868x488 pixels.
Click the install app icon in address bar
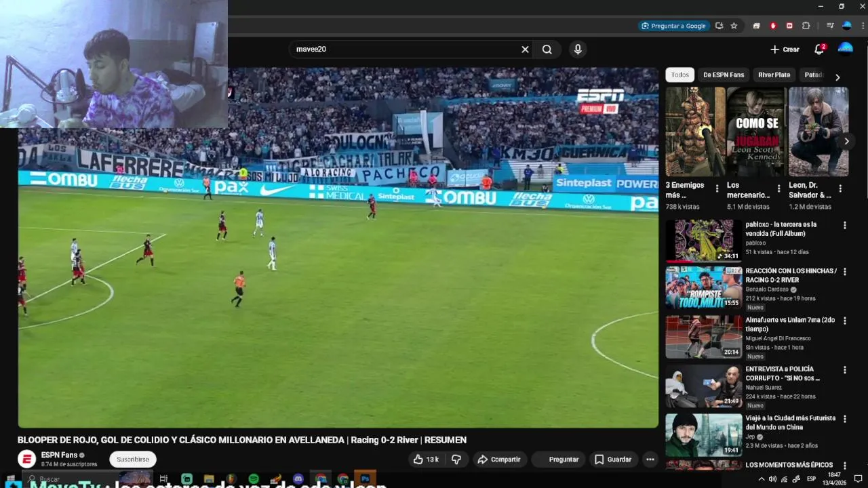point(719,26)
